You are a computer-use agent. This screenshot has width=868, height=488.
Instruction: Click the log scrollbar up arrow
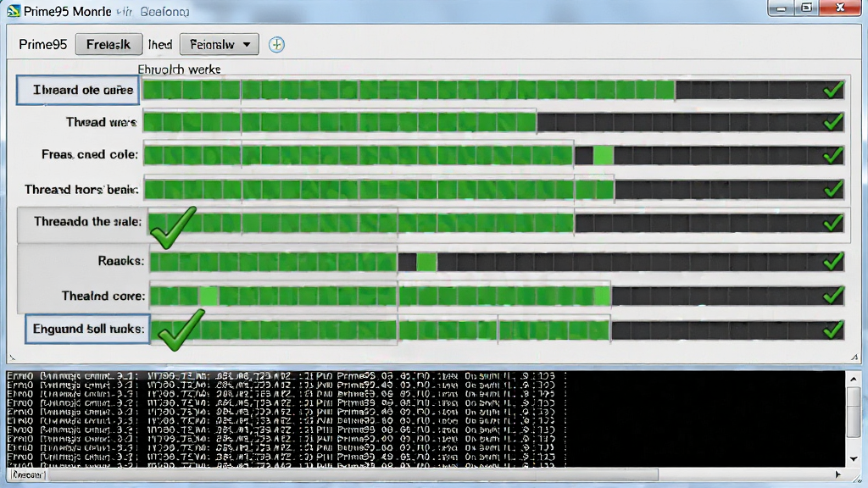pos(854,379)
